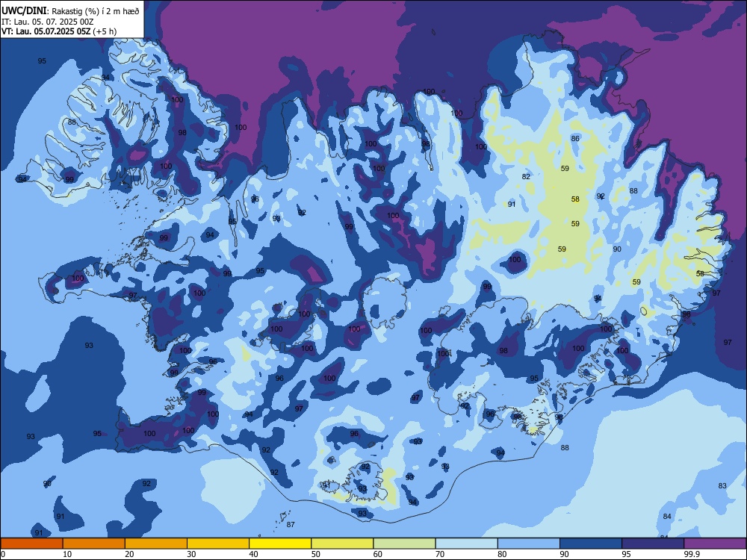Click the map value 82
The height and width of the screenshot is (560, 747).
coord(526,177)
